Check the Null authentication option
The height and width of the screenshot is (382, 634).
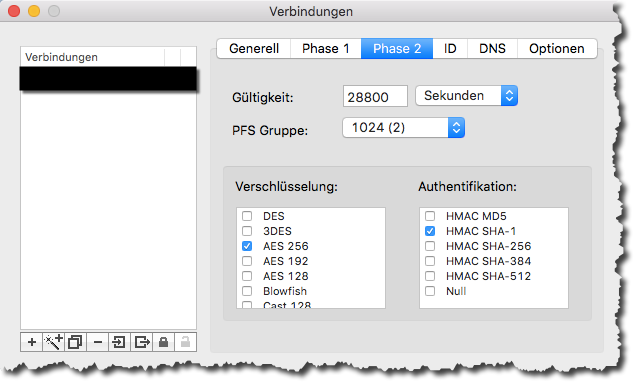coord(430,291)
